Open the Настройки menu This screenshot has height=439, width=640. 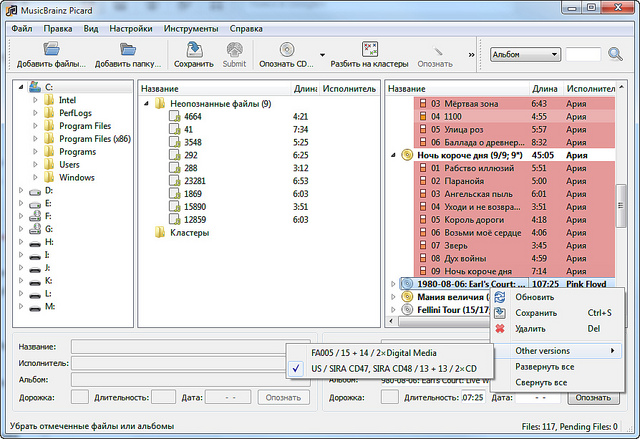pyautogui.click(x=131, y=29)
